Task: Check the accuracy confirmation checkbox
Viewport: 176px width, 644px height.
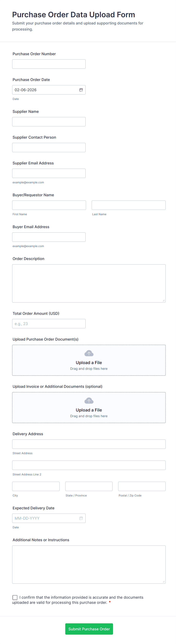Action: pyautogui.click(x=15, y=598)
